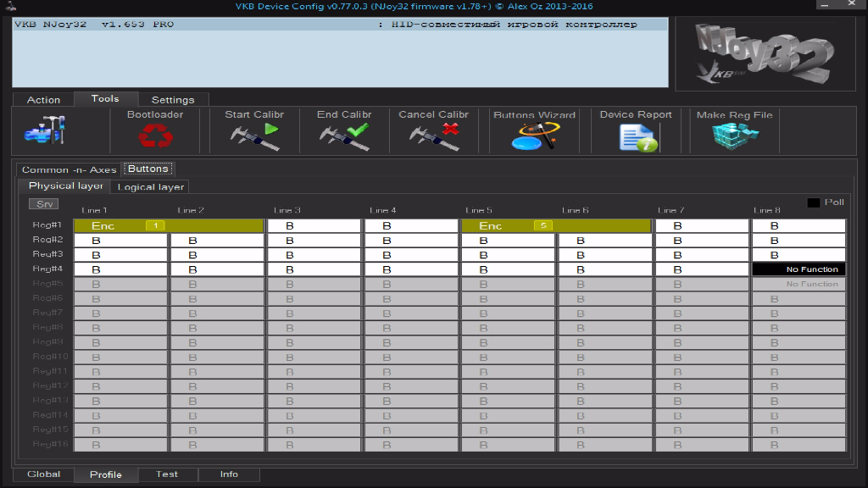Open the Test bottom tab

tap(167, 474)
